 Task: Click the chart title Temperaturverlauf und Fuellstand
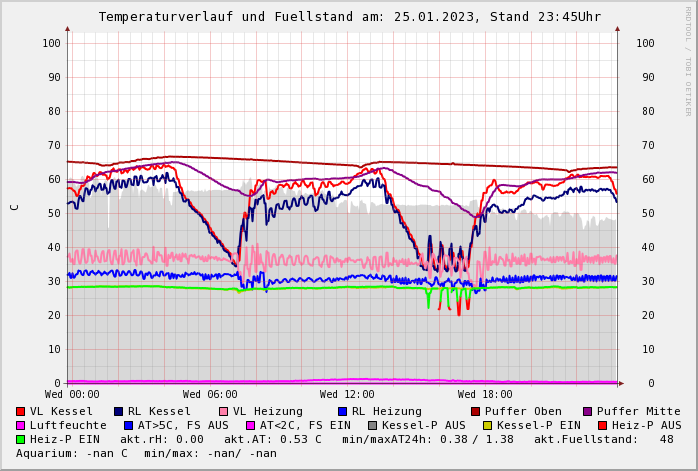(x=349, y=17)
